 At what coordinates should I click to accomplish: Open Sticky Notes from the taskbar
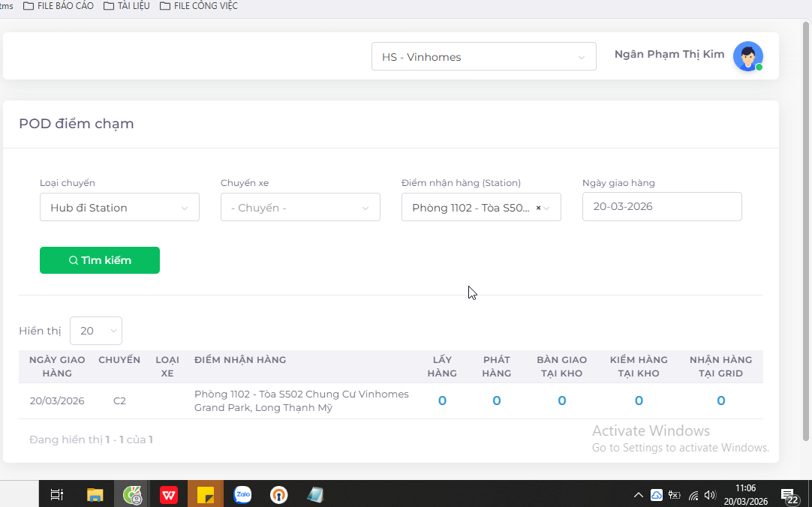tap(206, 494)
